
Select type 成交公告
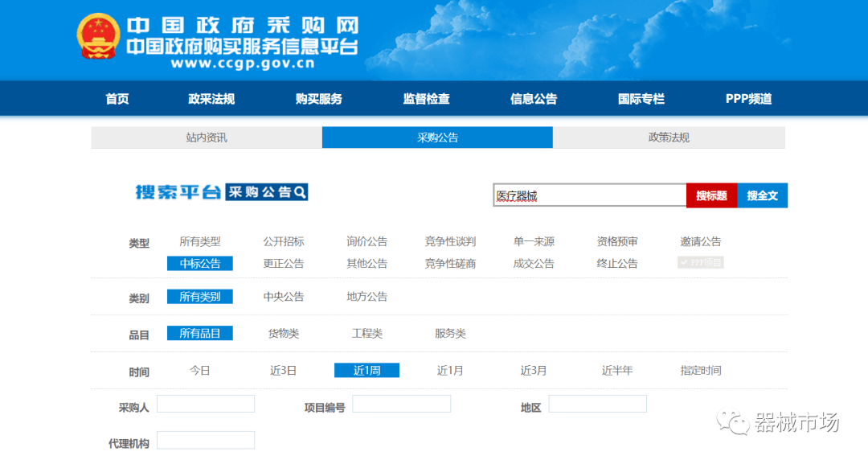coord(534,263)
